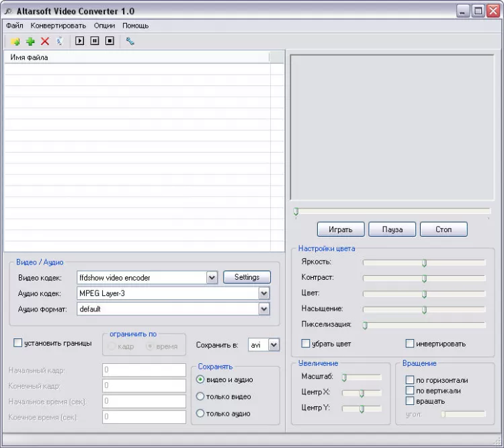The height and width of the screenshot is (448, 504).
Task: Click the clear list document toolbar icon
Action: click(60, 41)
